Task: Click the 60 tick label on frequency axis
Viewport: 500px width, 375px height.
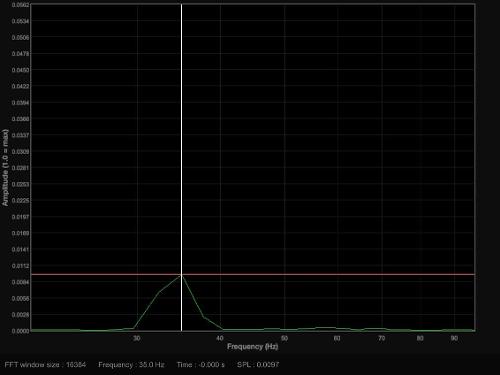Action: click(337, 338)
